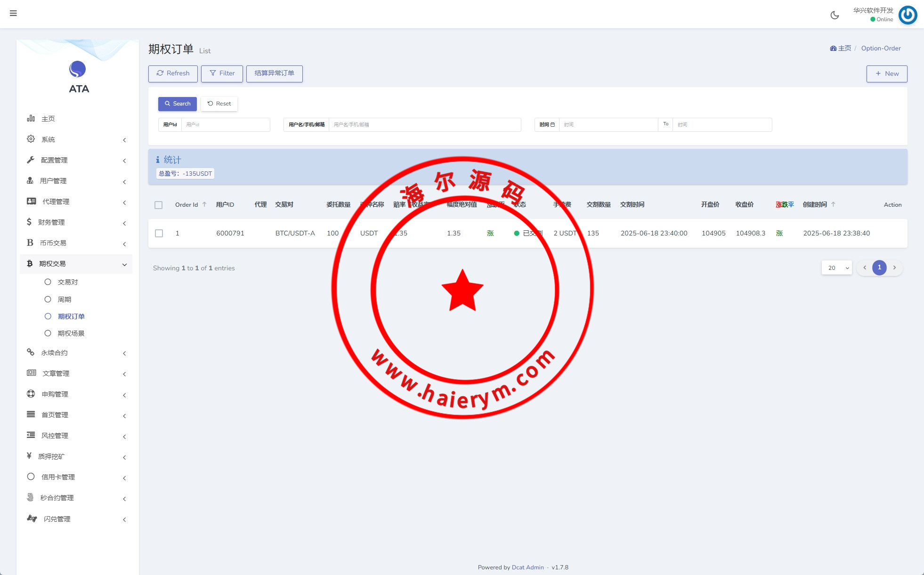Open the 周期 submenu item
The image size is (924, 575).
[x=64, y=300]
